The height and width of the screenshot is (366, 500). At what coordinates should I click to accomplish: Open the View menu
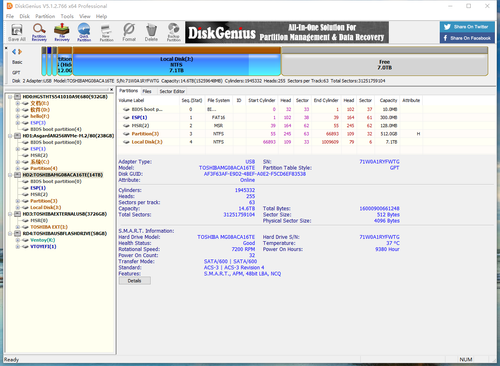pos(85,16)
